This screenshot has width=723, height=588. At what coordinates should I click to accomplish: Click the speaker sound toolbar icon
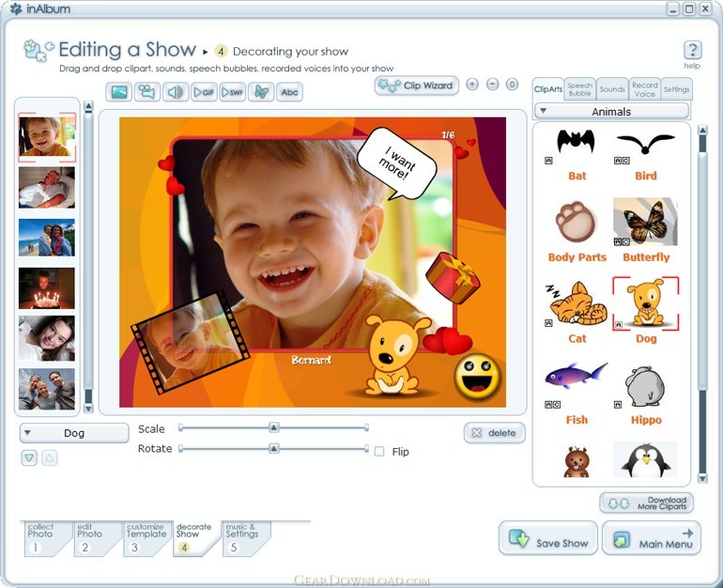[x=176, y=92]
